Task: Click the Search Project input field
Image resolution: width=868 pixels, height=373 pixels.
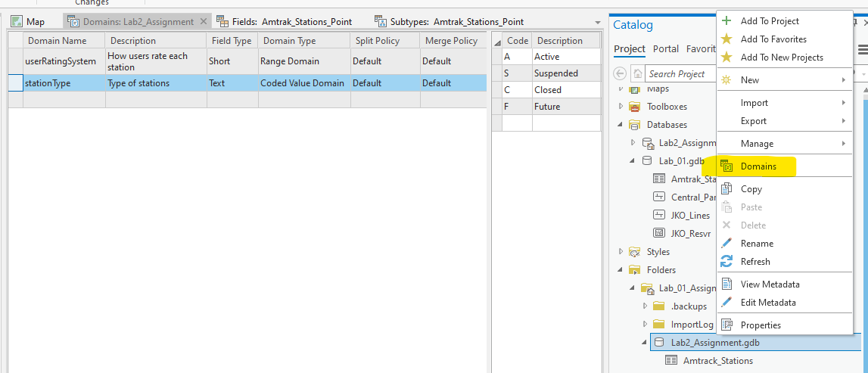Action: point(677,74)
